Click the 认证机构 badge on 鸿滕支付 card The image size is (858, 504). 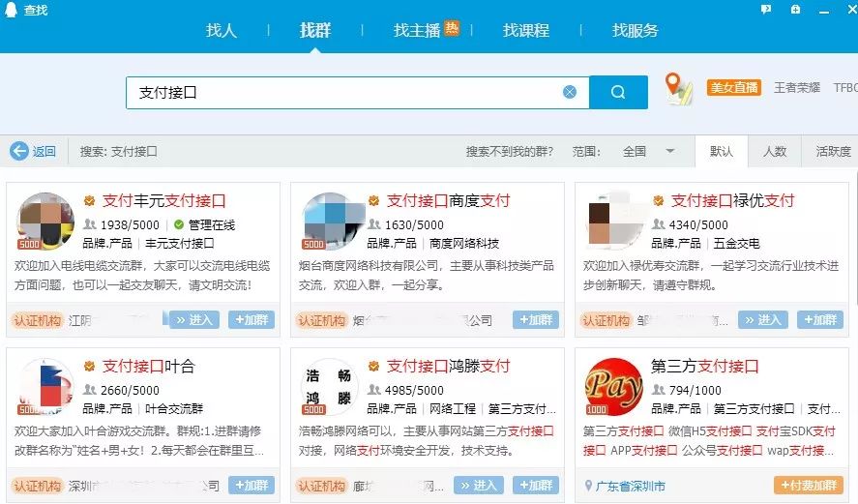pyautogui.click(x=322, y=486)
